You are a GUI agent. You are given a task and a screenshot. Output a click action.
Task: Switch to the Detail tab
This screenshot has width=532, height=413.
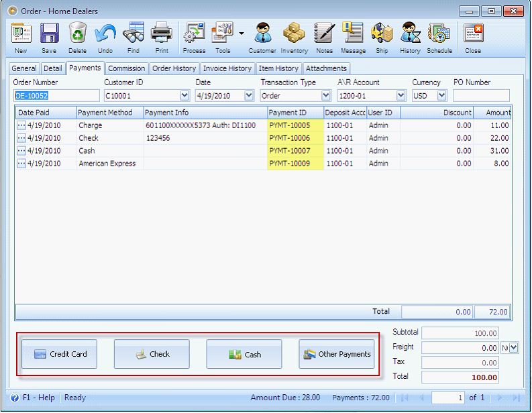click(52, 68)
